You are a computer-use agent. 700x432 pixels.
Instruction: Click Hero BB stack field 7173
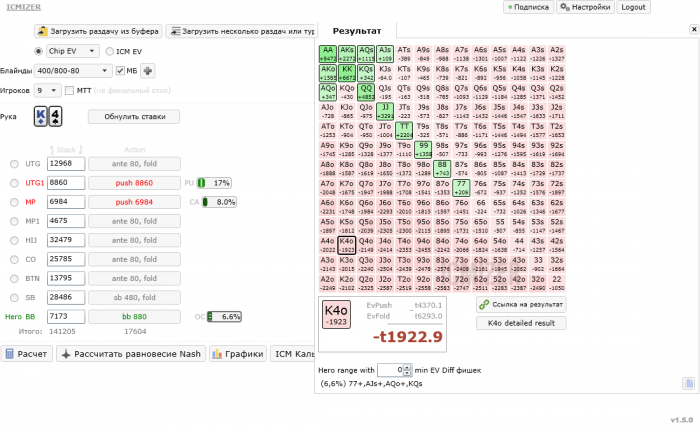66,316
